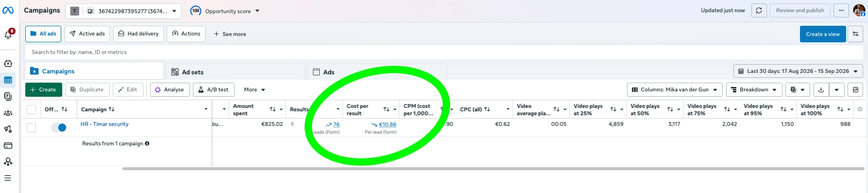This screenshot has width=868, height=193.
Task: Switch to the Campaigns tab
Action: 94,71
